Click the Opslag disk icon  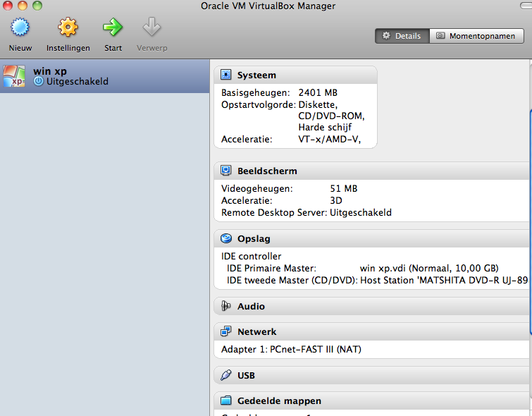click(x=226, y=238)
